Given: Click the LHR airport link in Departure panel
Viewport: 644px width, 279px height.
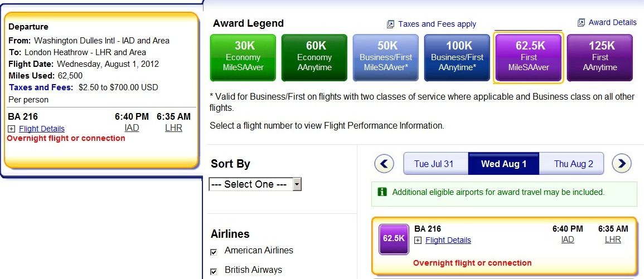Looking at the screenshot, I should (x=174, y=128).
